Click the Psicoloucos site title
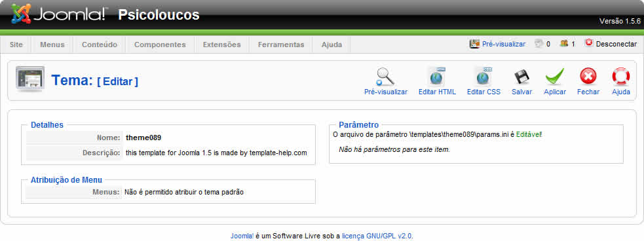This screenshot has width=644, height=241. [x=159, y=15]
